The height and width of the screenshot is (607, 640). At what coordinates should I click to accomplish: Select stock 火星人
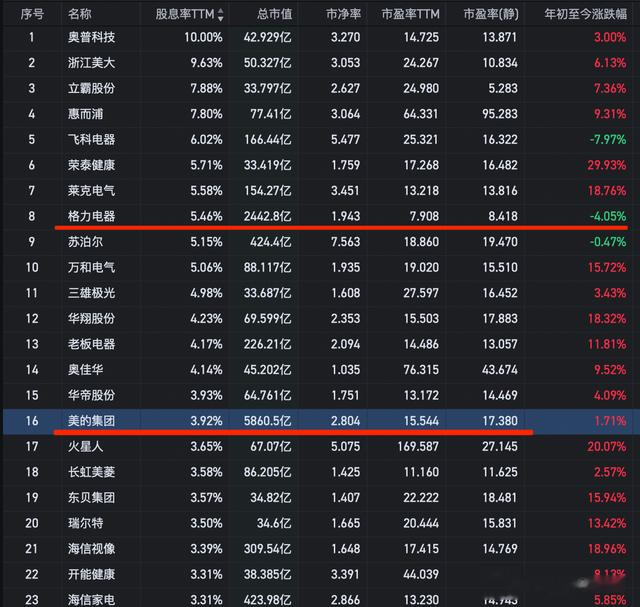(85, 447)
